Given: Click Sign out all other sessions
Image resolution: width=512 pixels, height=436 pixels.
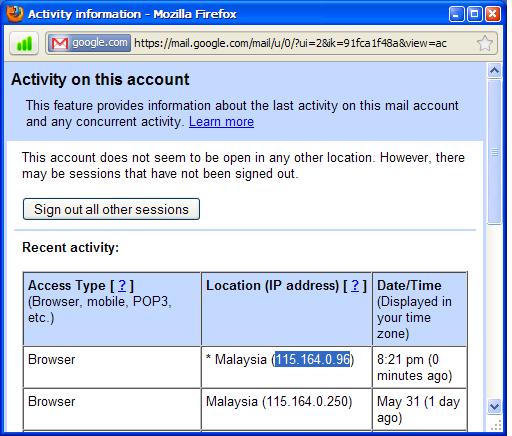Looking at the screenshot, I should pyautogui.click(x=111, y=209).
